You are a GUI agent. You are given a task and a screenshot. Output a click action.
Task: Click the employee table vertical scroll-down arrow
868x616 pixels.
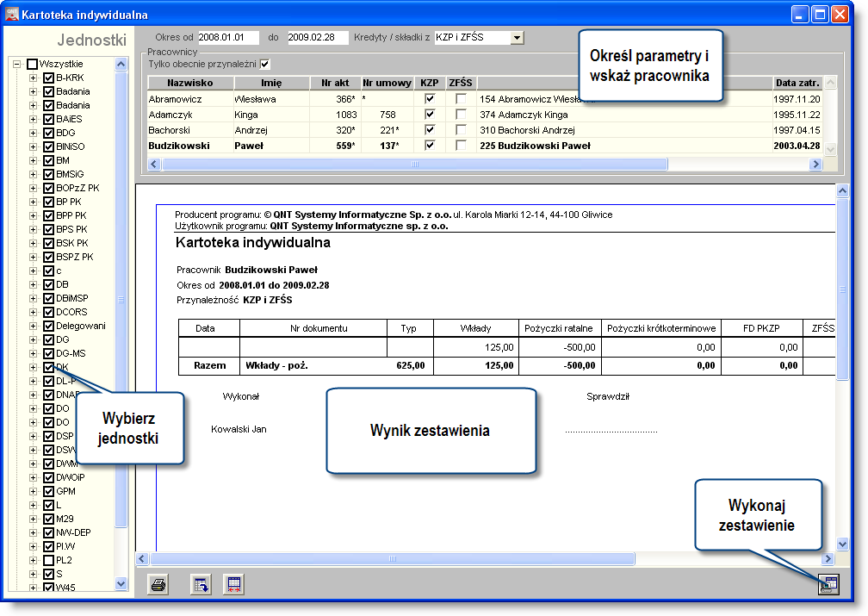(830, 148)
